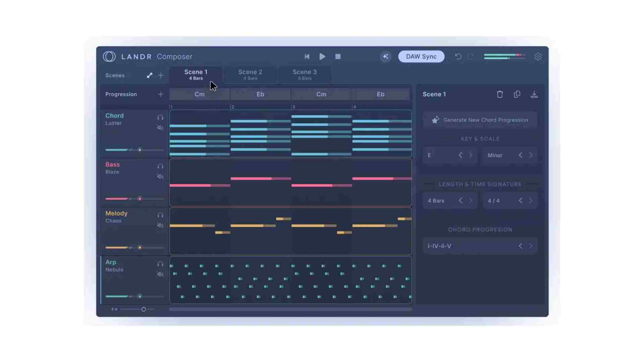Select next key after E
The image size is (644, 362).
(x=471, y=155)
